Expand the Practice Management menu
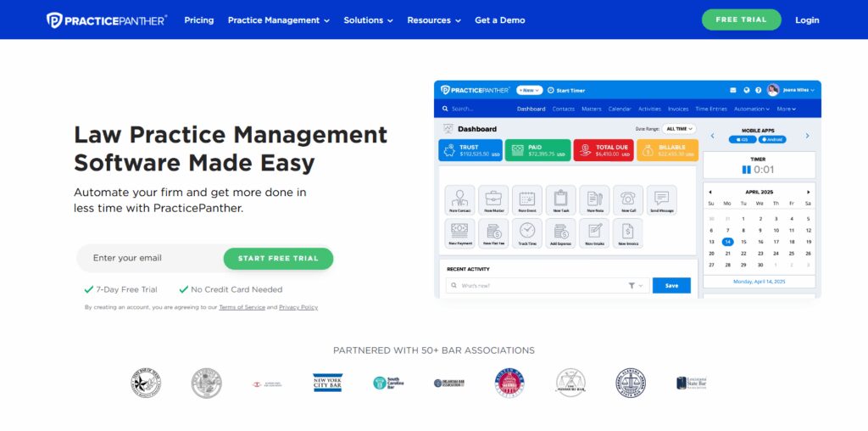Viewport: 868px width, 431px height. pyautogui.click(x=278, y=20)
